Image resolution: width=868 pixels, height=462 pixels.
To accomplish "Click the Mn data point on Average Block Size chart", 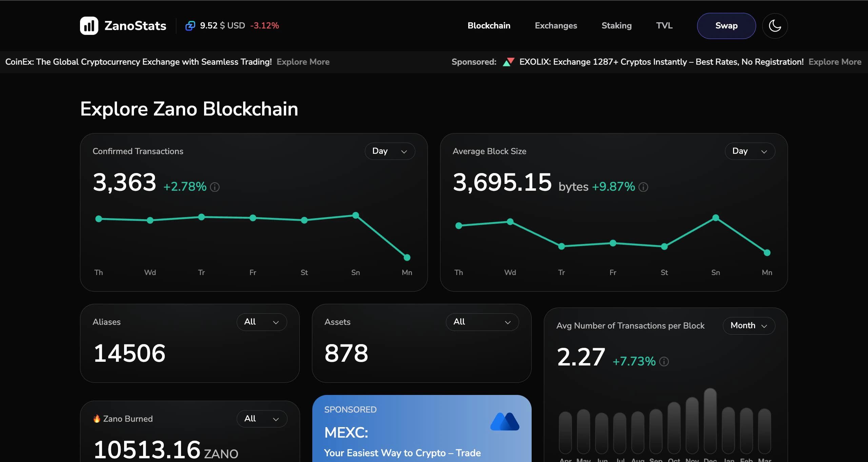I will tap(767, 253).
